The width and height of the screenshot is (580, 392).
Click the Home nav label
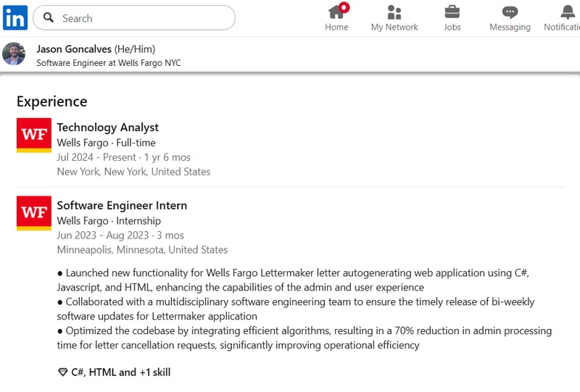point(336,27)
